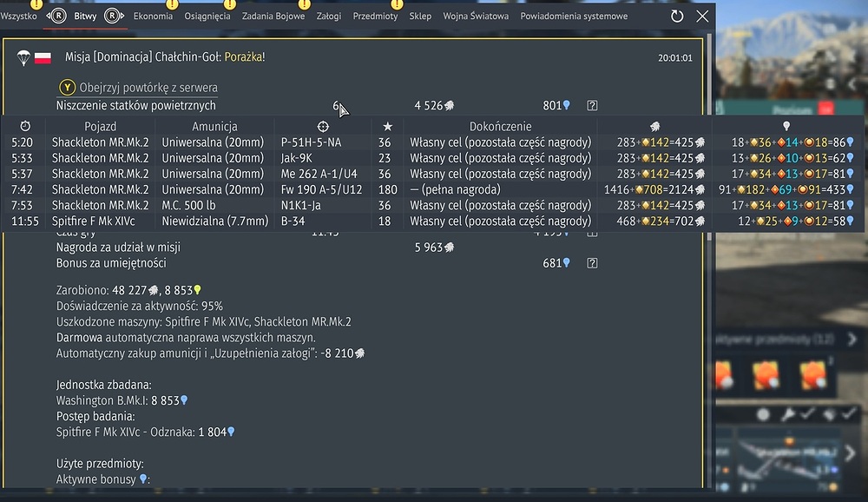Viewport: 868px width, 502px height.
Task: Open the Sklep tab
Action: [420, 17]
